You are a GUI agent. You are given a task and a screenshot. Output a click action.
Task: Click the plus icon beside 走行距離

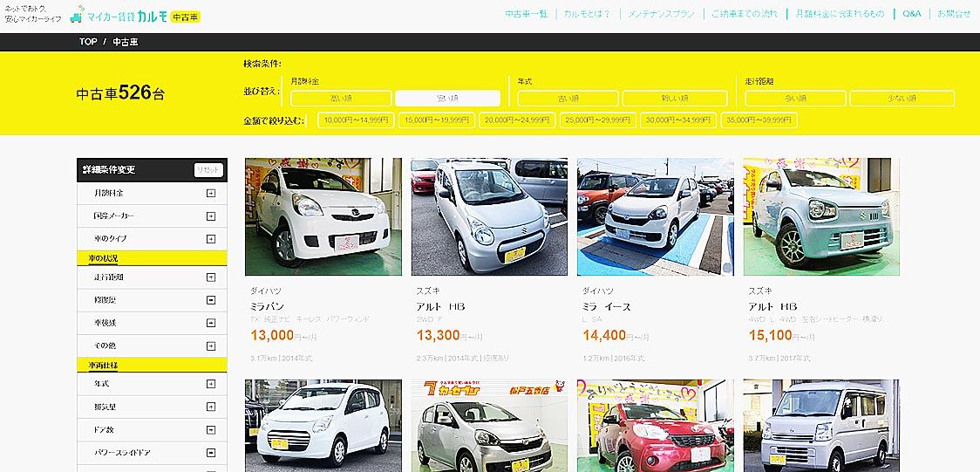(211, 277)
